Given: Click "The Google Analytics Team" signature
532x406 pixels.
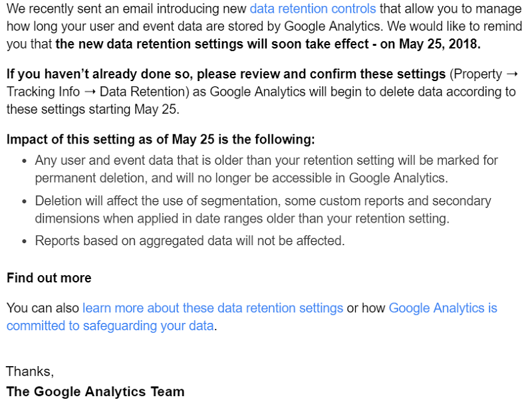Looking at the screenshot, I should (95, 391).
